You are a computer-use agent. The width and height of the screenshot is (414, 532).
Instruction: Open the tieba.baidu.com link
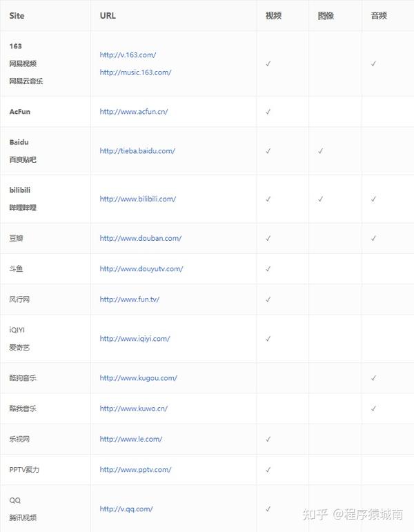[137, 150]
